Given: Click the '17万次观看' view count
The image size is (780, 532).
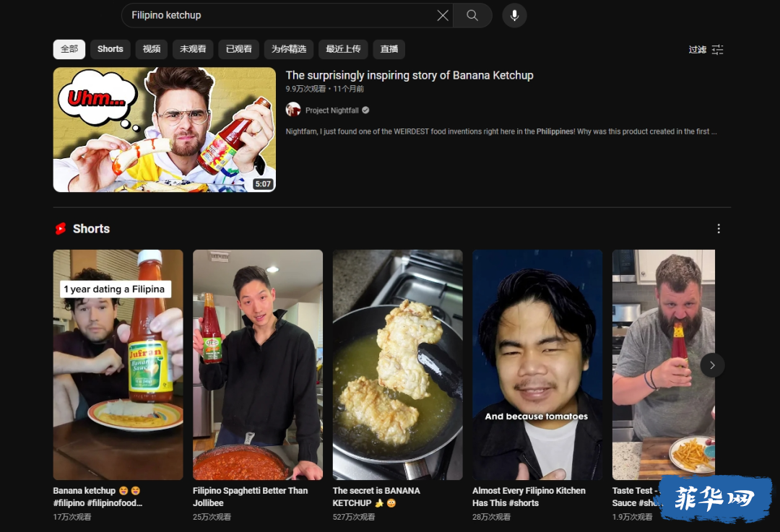Looking at the screenshot, I should click(72, 517).
